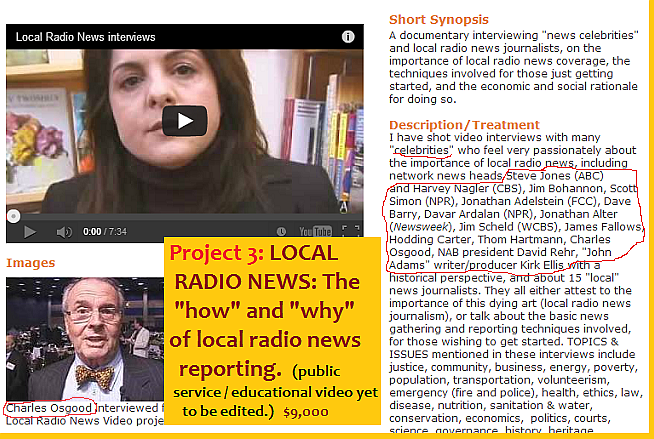Viewport: 654px width, 439px height.
Task: Click the Description/Treatment heading
Action: 464,125
